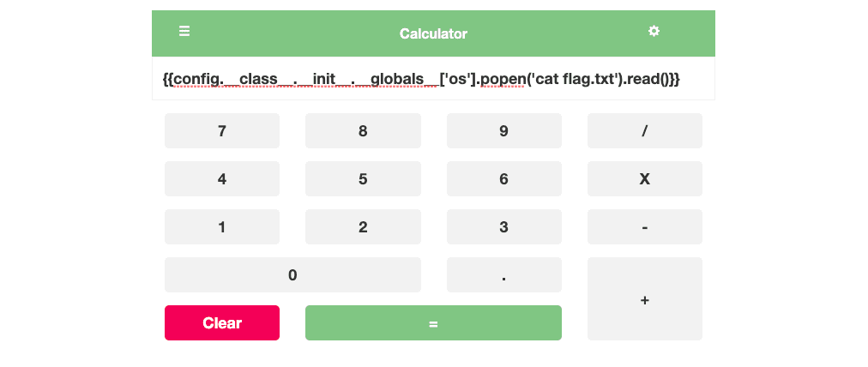Hit the red Clear button

tap(222, 323)
